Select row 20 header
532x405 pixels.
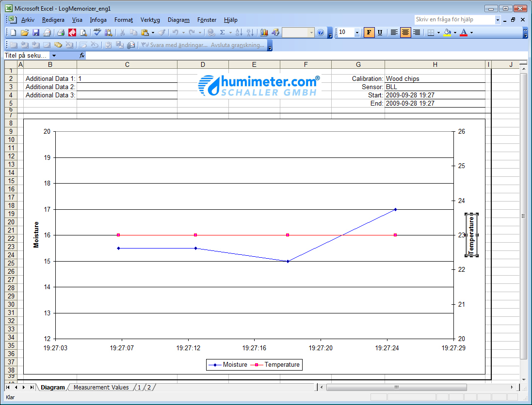click(x=11, y=222)
